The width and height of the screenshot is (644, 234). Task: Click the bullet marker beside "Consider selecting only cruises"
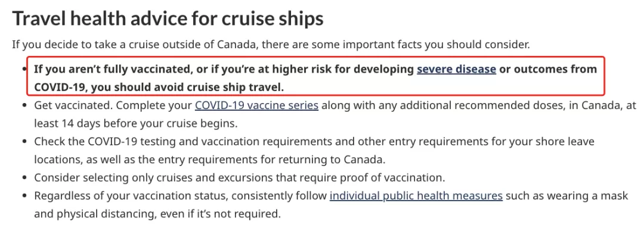[26, 178]
